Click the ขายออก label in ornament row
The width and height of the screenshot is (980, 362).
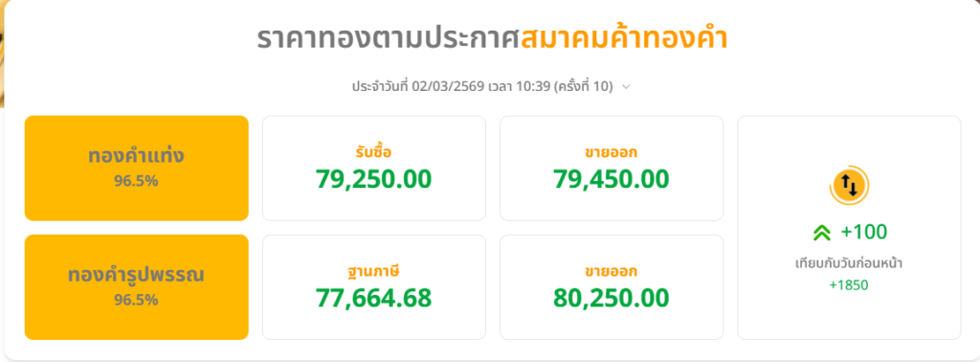[x=612, y=271]
